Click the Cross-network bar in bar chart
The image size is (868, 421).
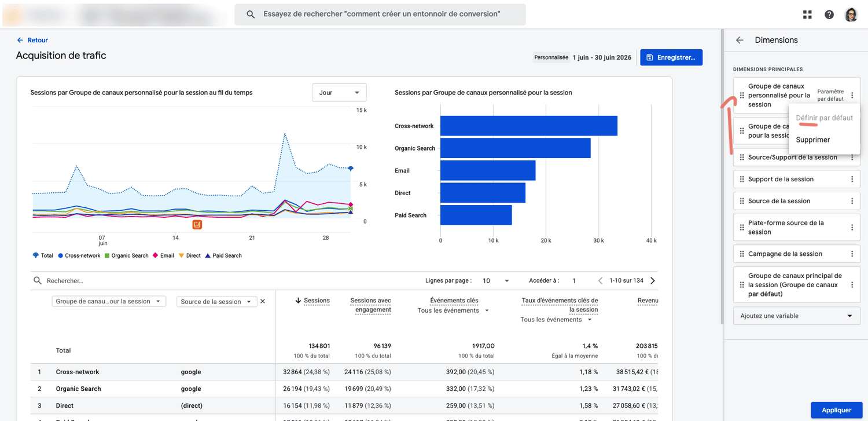(529, 126)
